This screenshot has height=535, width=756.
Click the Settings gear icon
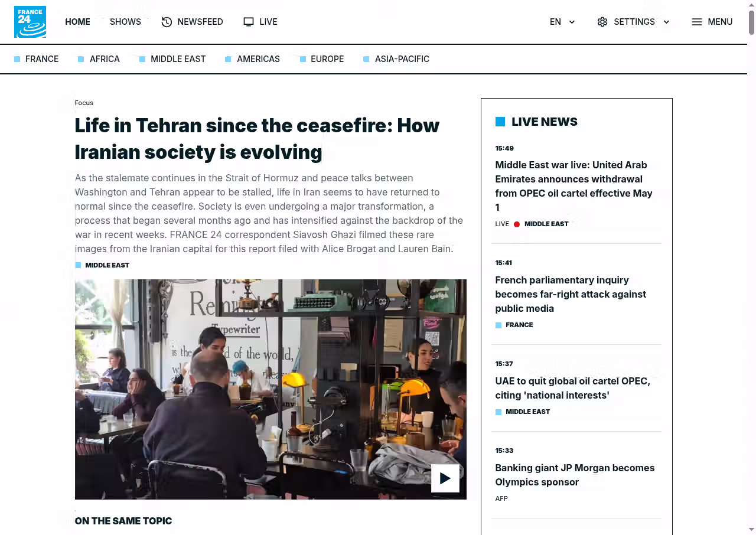(602, 22)
